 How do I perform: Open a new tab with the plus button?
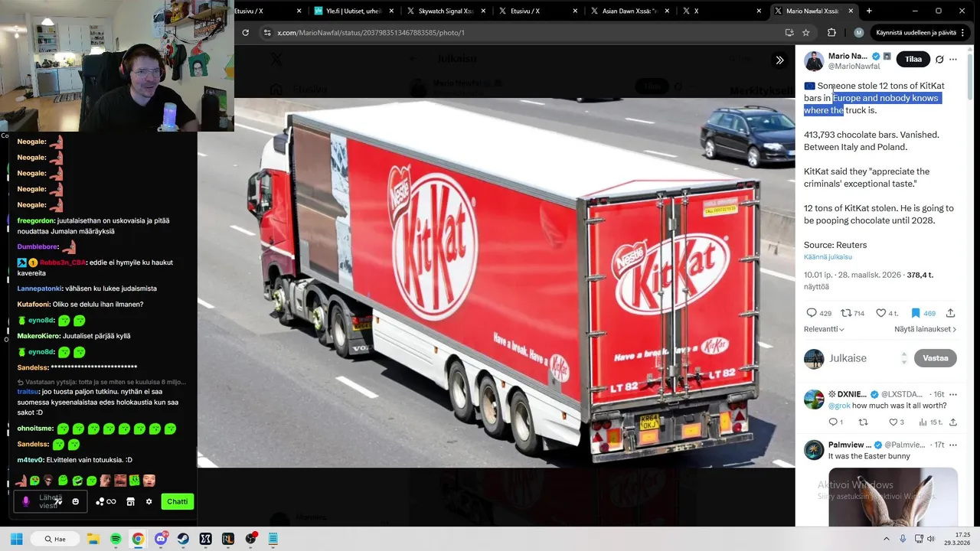coord(869,11)
